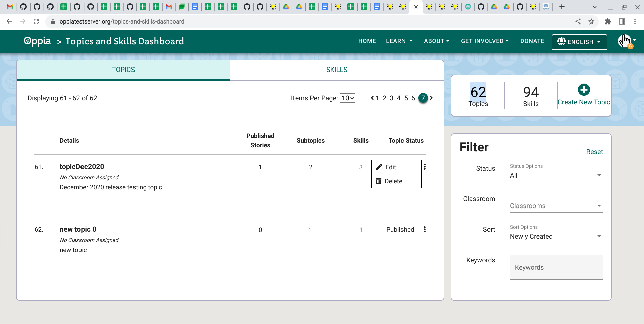Viewport: 644px width, 324px height.
Task: Open the kebab menu for new topic 0
Action: pyautogui.click(x=424, y=229)
